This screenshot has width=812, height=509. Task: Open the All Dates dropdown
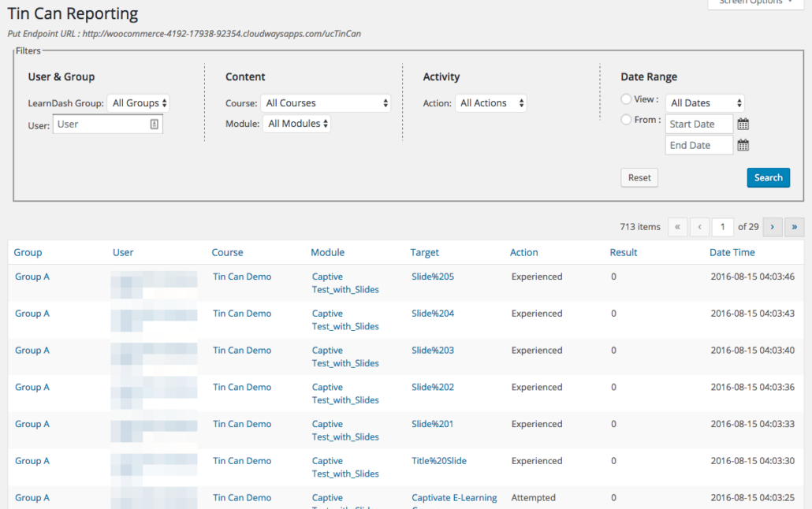705,103
